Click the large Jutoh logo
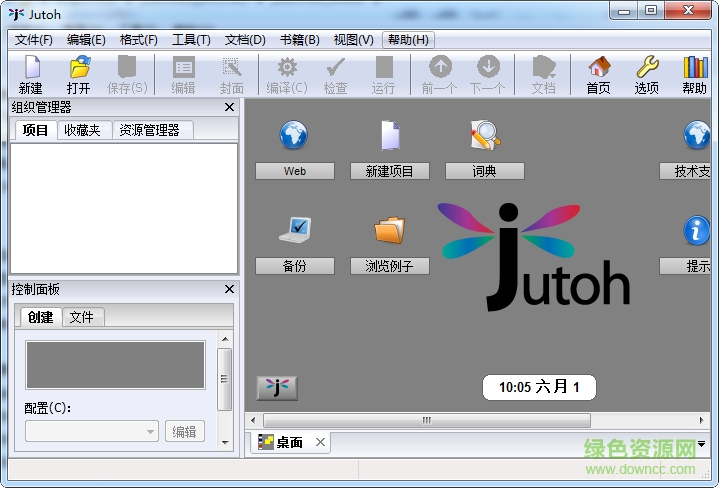The image size is (719, 488). pyautogui.click(x=534, y=257)
